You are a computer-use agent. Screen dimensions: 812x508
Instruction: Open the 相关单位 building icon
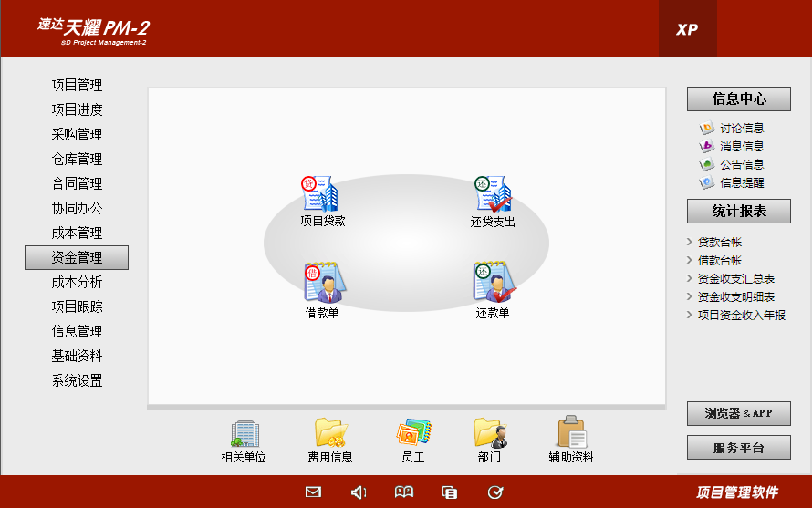pyautogui.click(x=244, y=434)
